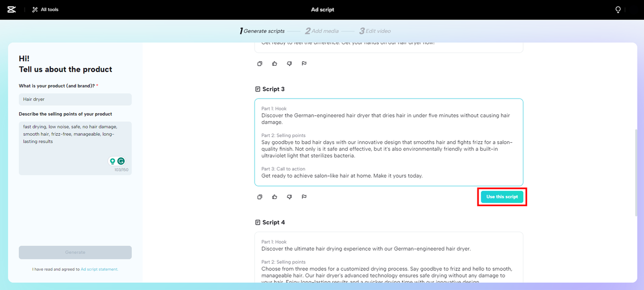Viewport: 644px width, 290px height.
Task: Click 'Part 2: Selling points' label in Script 4
Action: (x=283, y=262)
